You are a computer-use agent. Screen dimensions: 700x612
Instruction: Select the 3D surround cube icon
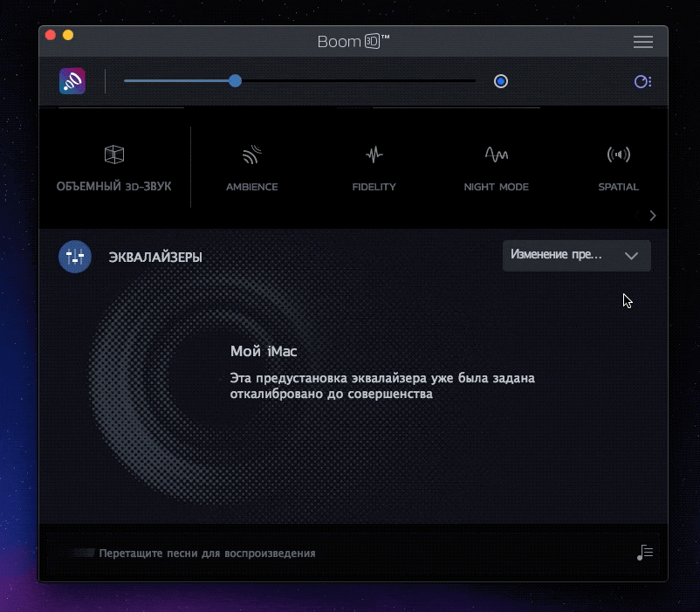coord(114,155)
